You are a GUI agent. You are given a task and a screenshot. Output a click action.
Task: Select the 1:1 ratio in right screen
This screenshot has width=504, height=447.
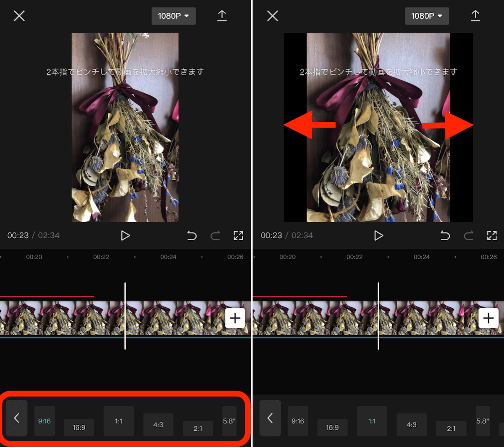pyautogui.click(x=372, y=421)
